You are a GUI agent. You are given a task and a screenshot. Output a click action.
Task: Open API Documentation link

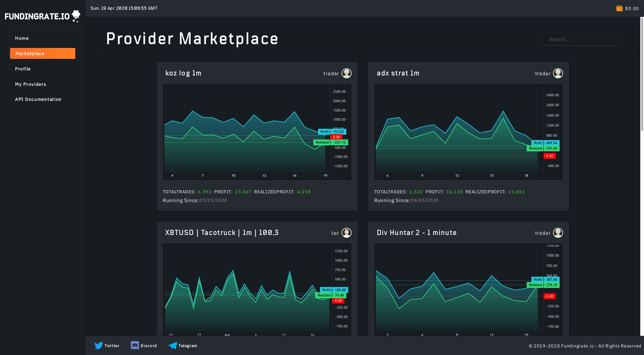[38, 99]
